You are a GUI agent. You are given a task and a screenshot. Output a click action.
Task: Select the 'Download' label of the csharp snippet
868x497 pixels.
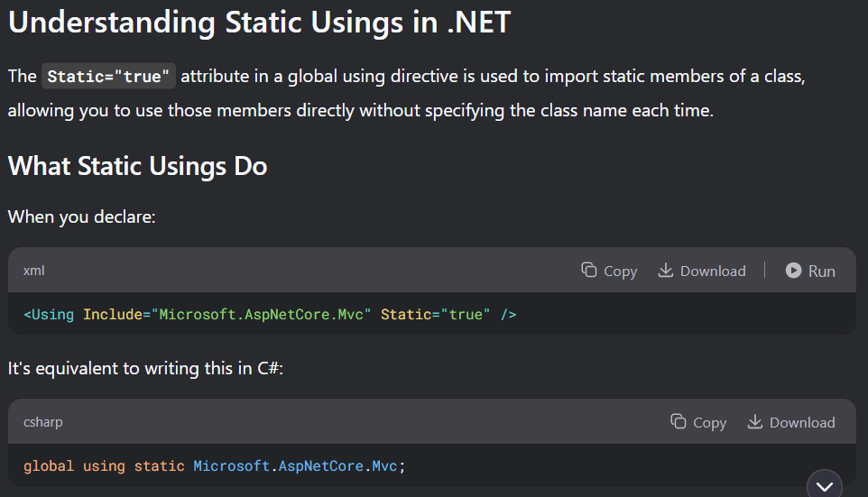point(802,422)
